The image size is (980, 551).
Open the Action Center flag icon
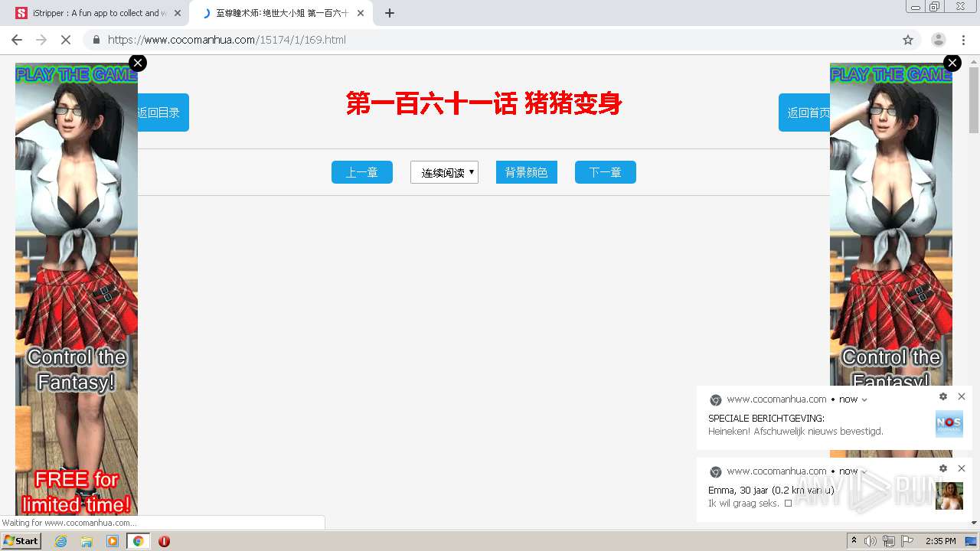907,541
